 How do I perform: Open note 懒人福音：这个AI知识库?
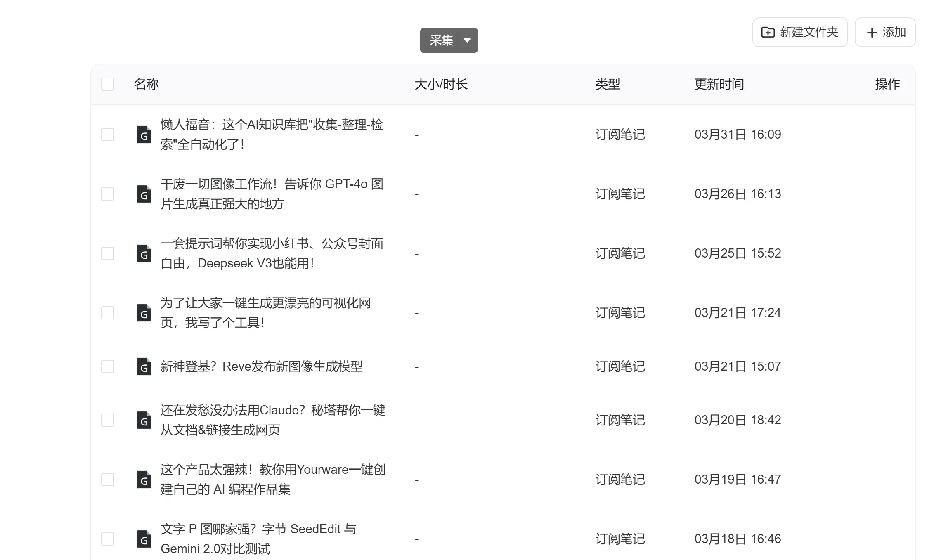pyautogui.click(x=272, y=135)
